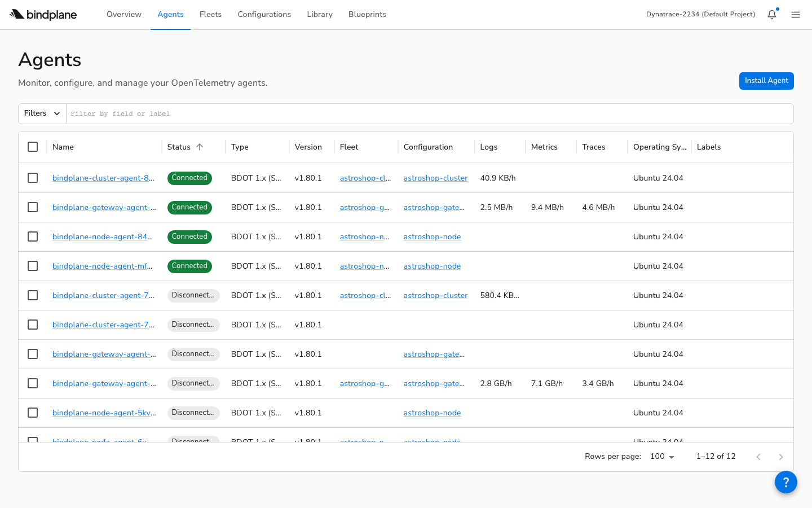Expand the Filters dropdown

point(41,113)
